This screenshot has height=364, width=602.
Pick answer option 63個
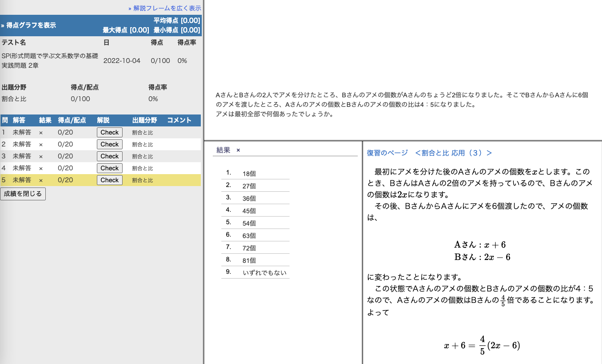249,236
